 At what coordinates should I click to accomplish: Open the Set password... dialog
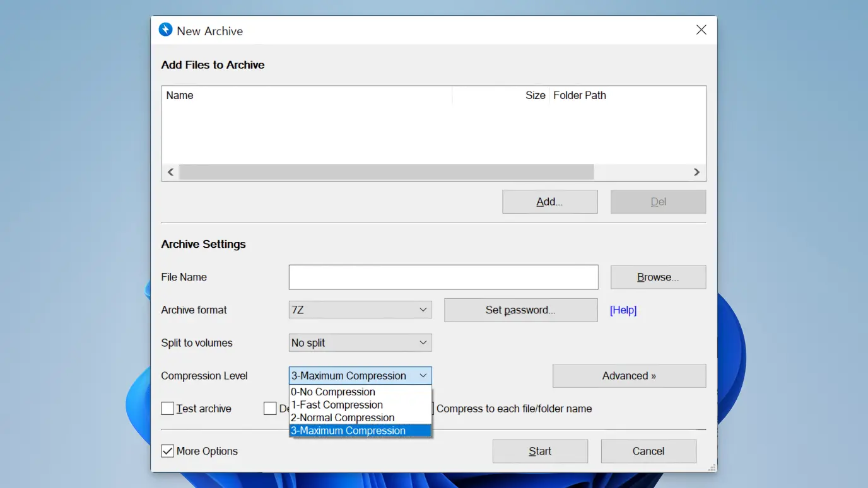520,310
